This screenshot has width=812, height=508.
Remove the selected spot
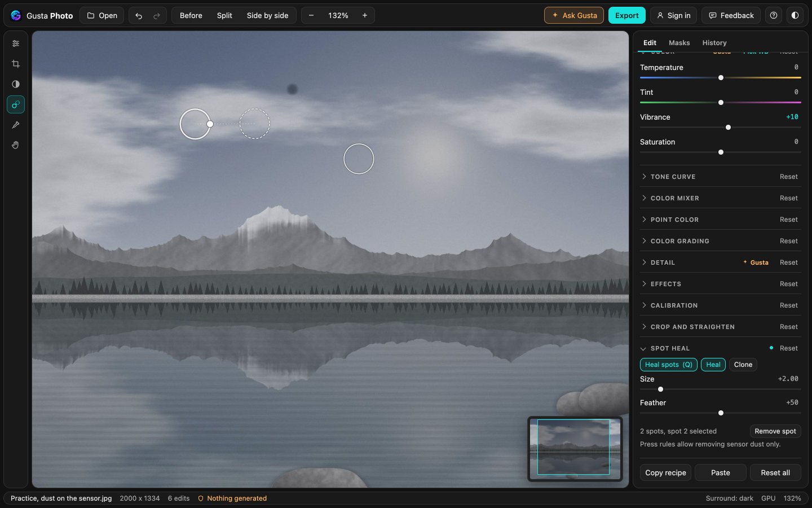coord(775,431)
